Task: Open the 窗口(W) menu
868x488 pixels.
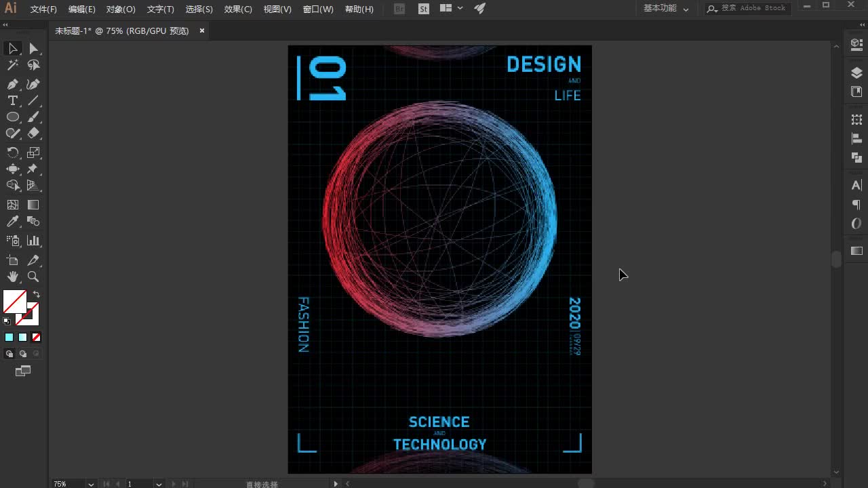Action: pyautogui.click(x=318, y=9)
